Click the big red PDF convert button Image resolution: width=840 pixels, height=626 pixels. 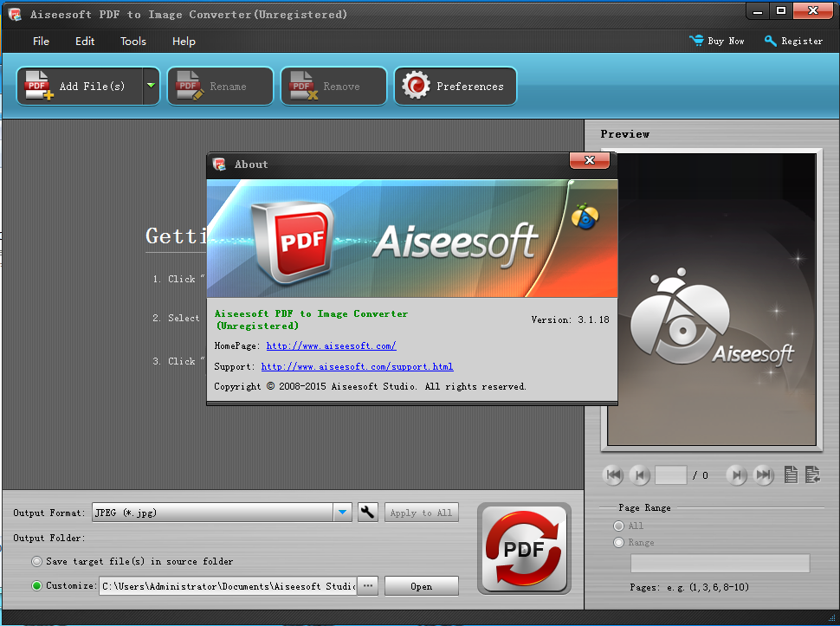tap(524, 550)
